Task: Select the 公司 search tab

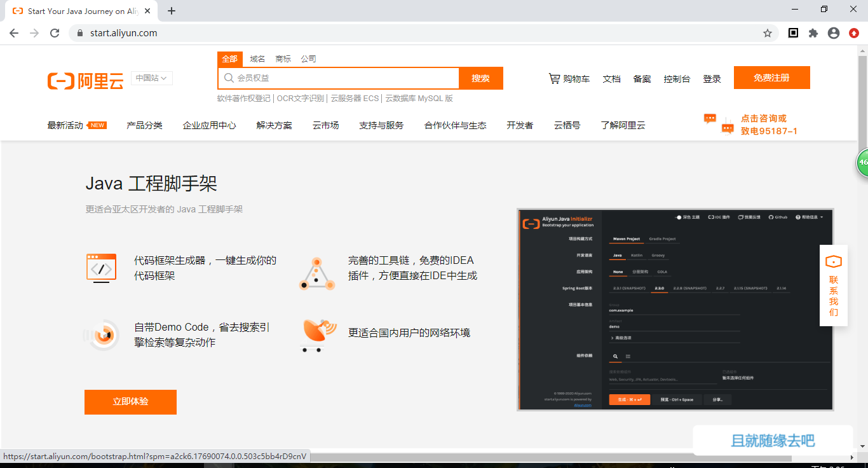Action: (x=308, y=59)
